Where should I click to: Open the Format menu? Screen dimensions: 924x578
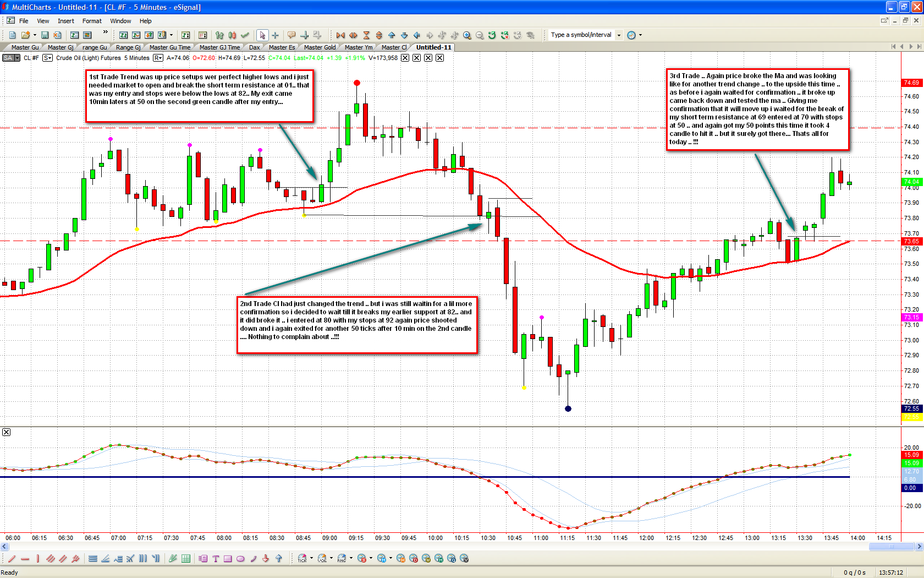(x=92, y=21)
